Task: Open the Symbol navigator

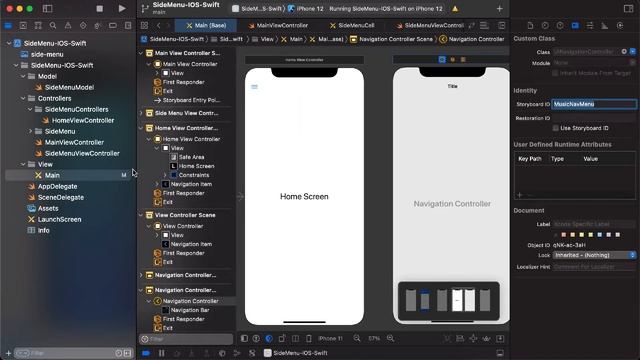Action: [38, 25]
